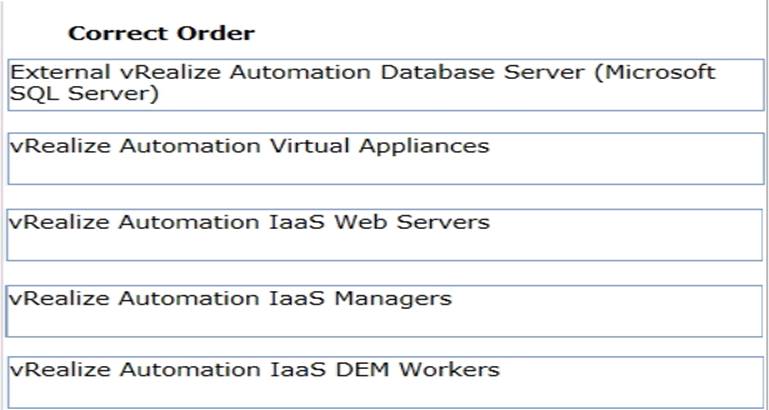Click the words Web Servers in the third item
Image resolution: width=769 pixels, height=410 pixels.
click(419, 221)
